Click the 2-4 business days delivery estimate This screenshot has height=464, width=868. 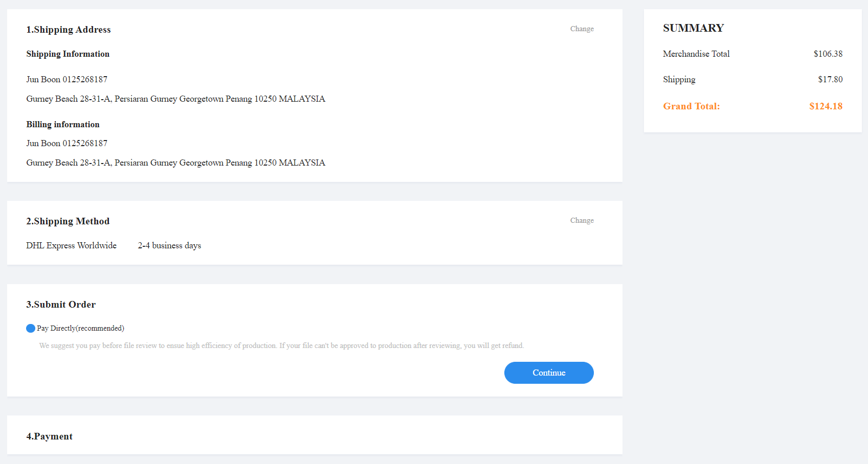pyautogui.click(x=169, y=245)
